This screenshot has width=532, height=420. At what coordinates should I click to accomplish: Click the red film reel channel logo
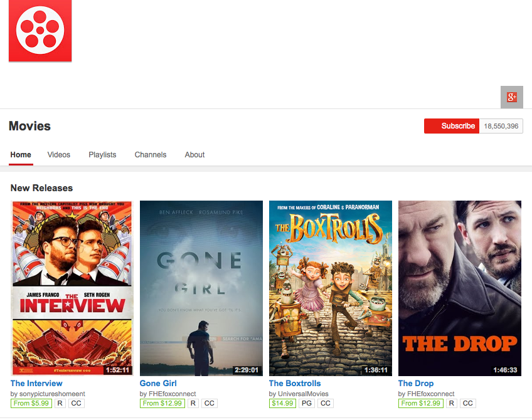coord(40,31)
